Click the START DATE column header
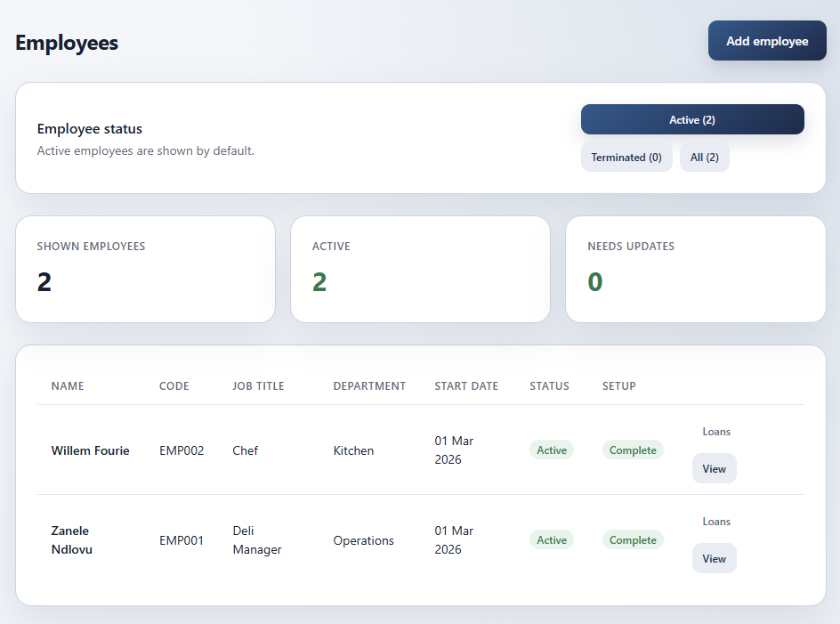The width and height of the screenshot is (840, 624). click(466, 386)
